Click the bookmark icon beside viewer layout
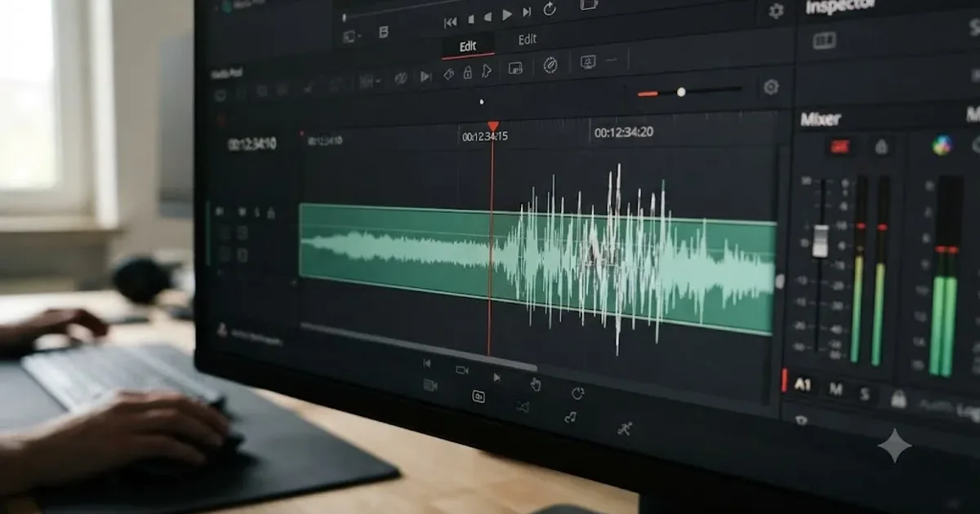The width and height of the screenshot is (980, 514). (x=384, y=33)
